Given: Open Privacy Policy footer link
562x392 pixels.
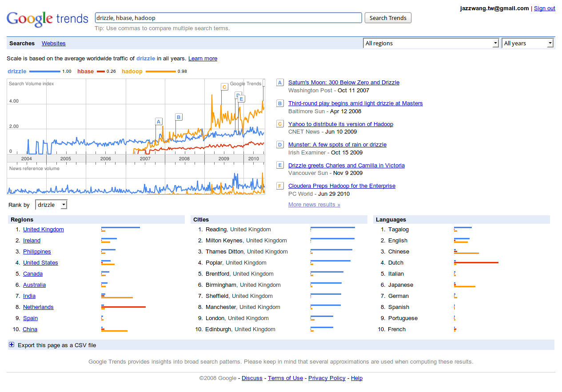Looking at the screenshot, I should (327, 378).
